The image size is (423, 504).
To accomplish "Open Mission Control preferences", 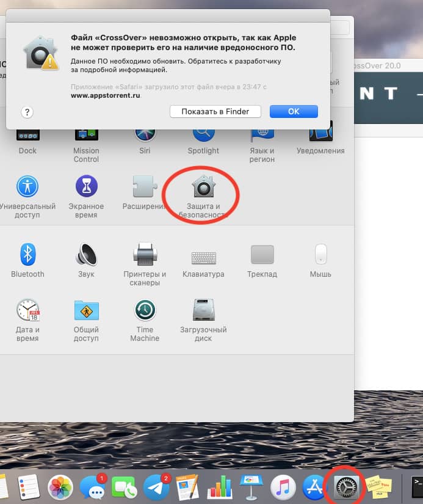I will [x=86, y=145].
